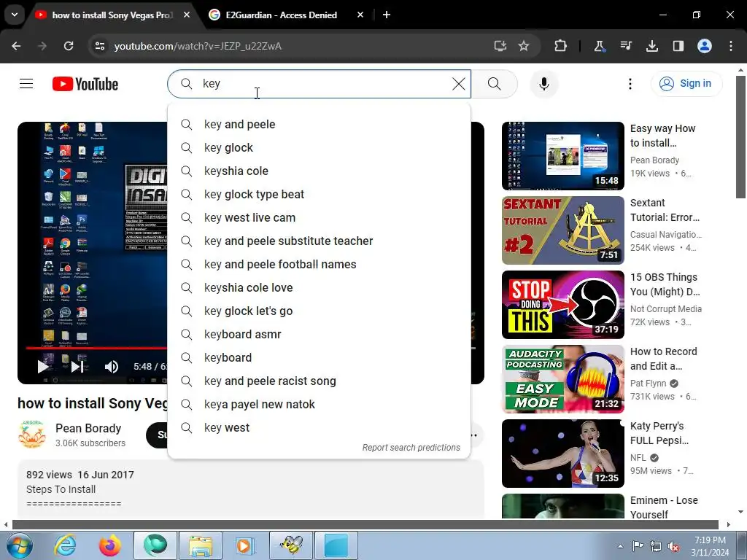Viewport: 747px width, 560px height.
Task: Install app via address bar screen icon
Action: click(500, 46)
